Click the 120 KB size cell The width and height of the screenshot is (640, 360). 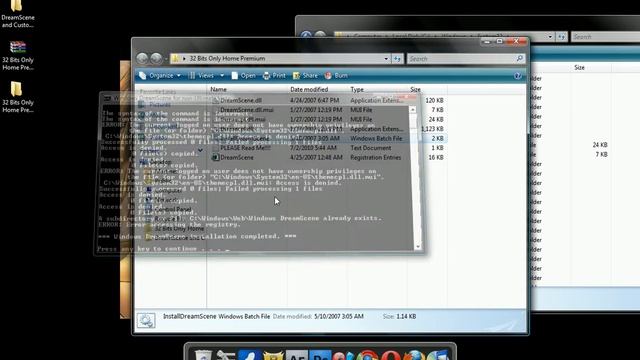point(434,100)
